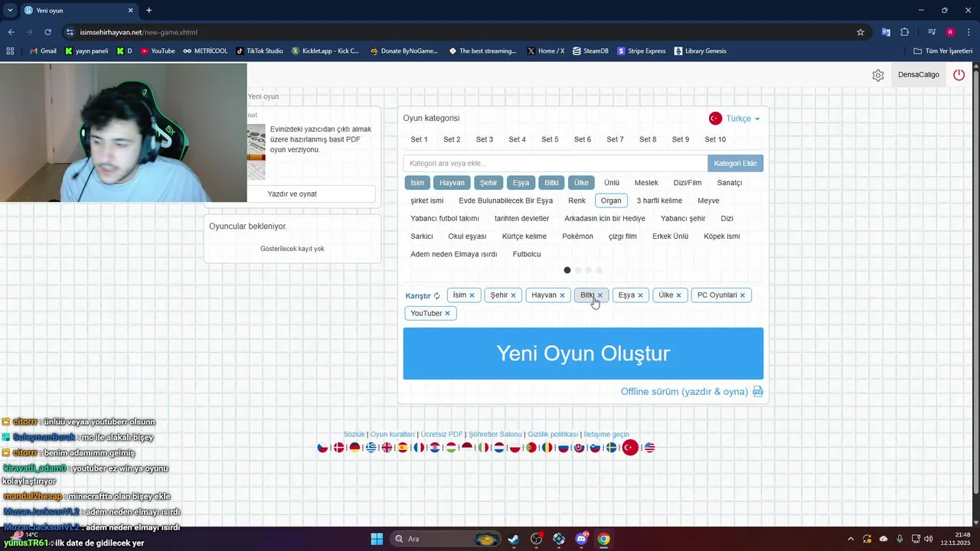Click the Karıştır shuffle refresh icon
This screenshot has height=551, width=980.
tap(437, 296)
